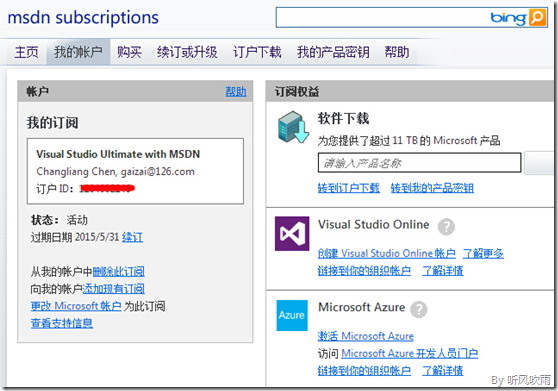
Task: Click the Visual Studio Online purple logo
Action: 292,233
